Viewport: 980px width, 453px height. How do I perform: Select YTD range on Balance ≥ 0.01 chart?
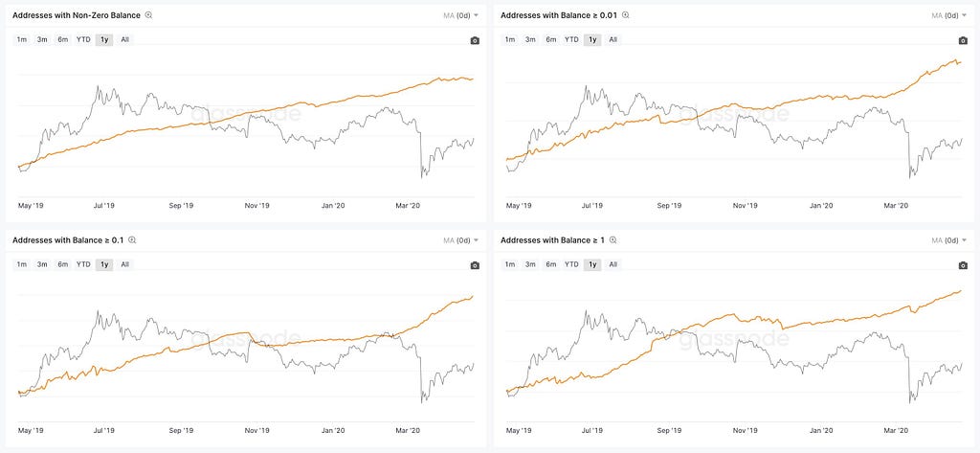click(571, 39)
